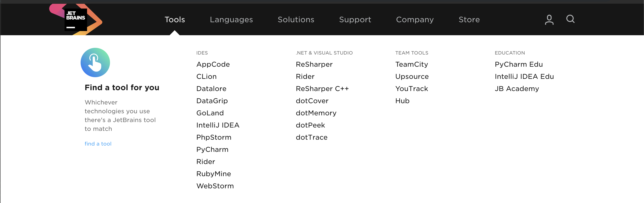Open IntelliJ IDEA Edu link
The image size is (644, 203).
524,76
